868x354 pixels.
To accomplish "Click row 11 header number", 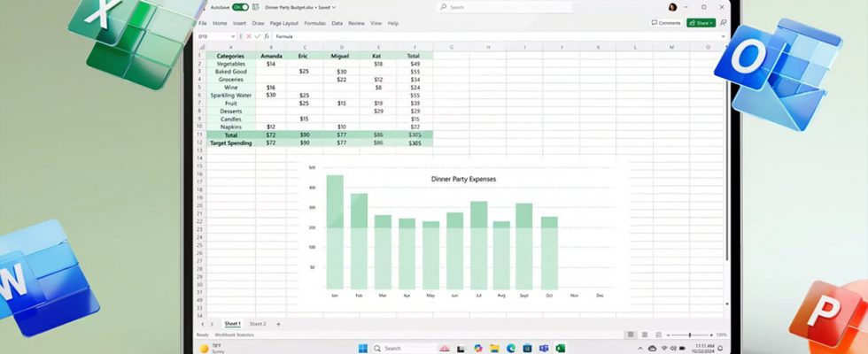I will (200, 135).
